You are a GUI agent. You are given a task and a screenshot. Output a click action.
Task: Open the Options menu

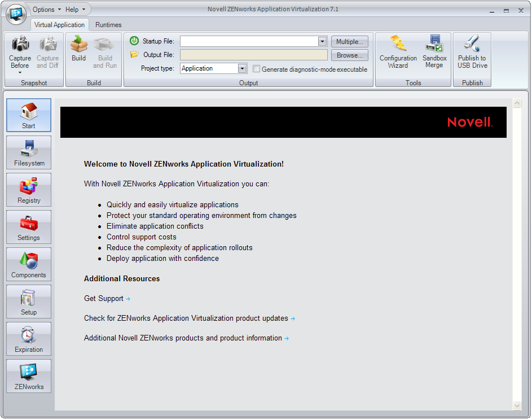47,10
